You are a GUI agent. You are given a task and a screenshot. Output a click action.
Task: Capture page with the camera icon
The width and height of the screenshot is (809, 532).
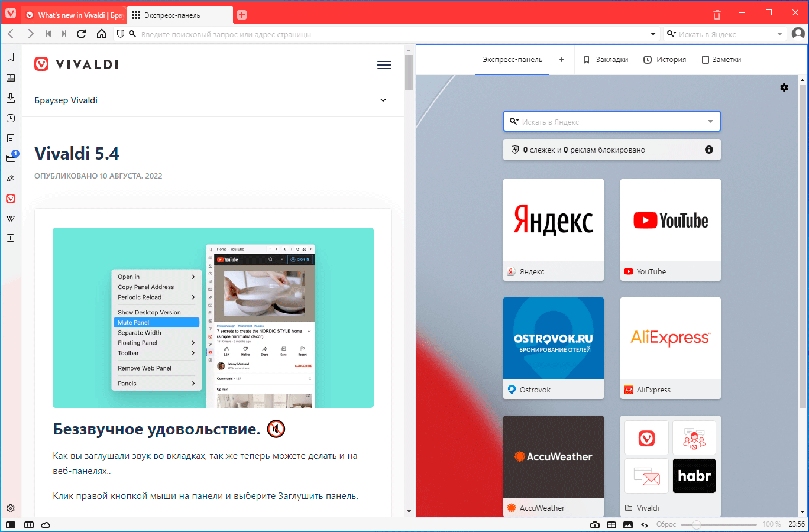[595, 525]
